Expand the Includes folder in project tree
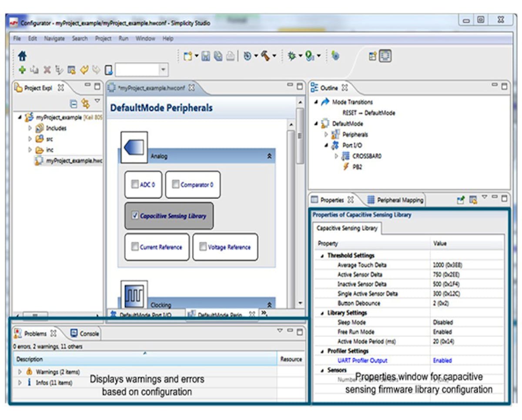 pyautogui.click(x=30, y=128)
